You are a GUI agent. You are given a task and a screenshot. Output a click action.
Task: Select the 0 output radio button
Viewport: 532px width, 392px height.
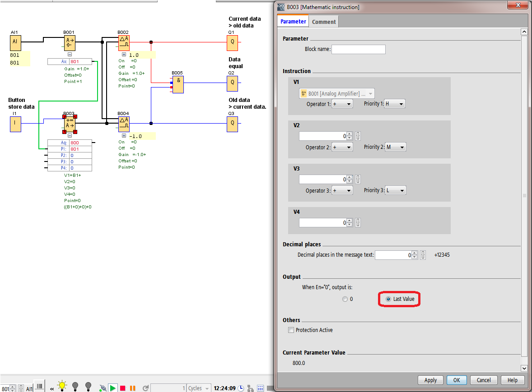pos(345,299)
